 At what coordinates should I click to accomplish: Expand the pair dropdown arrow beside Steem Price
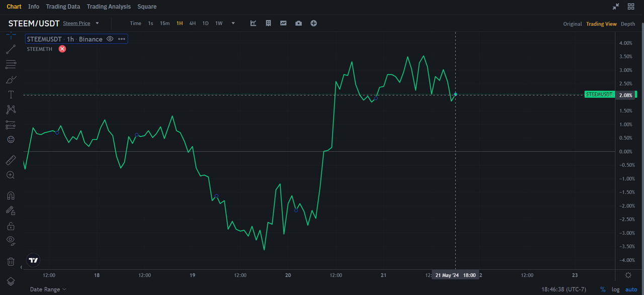(x=98, y=23)
